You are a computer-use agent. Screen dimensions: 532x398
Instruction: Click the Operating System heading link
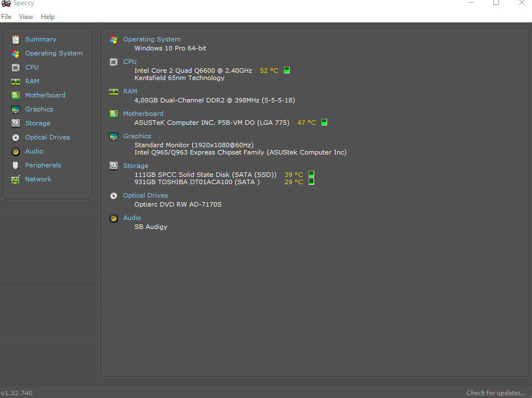coord(152,39)
